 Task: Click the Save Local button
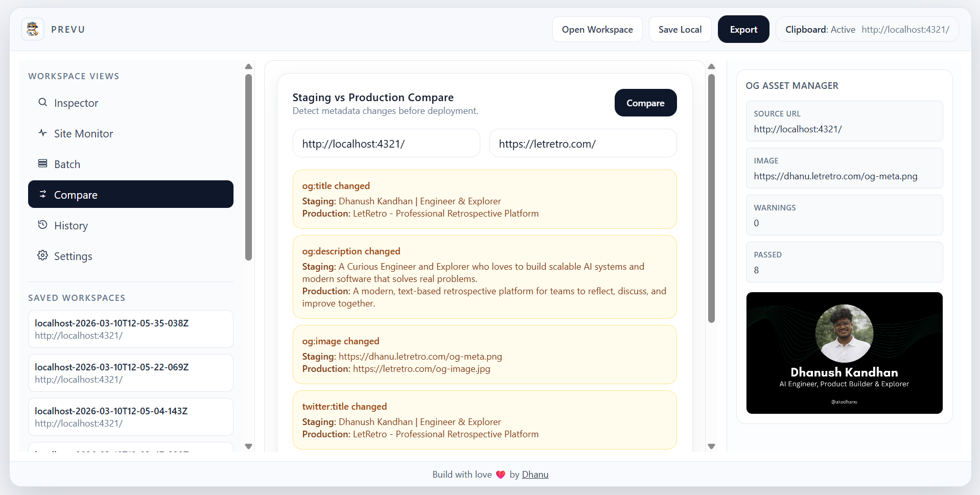[680, 29]
